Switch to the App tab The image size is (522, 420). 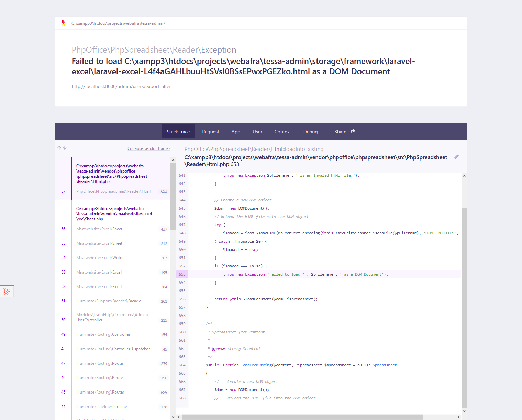pos(236,132)
